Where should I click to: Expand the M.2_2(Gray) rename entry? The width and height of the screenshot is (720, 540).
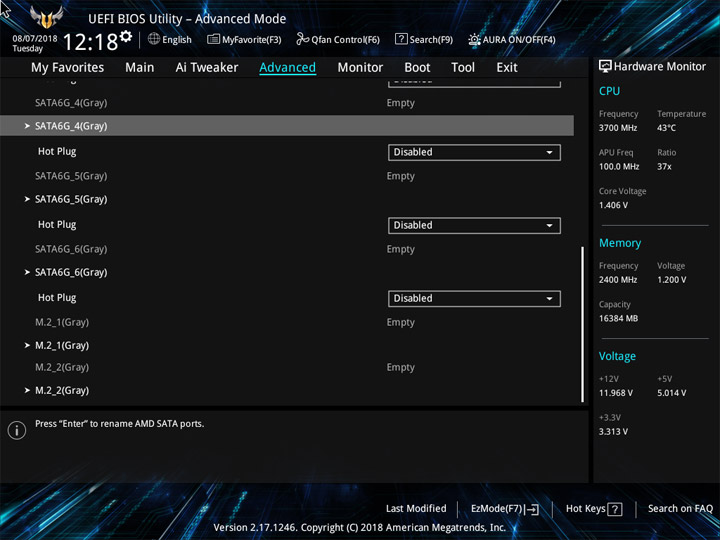click(62, 390)
